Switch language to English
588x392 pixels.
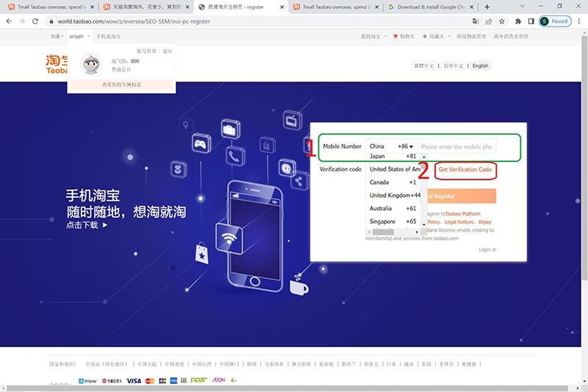point(481,65)
